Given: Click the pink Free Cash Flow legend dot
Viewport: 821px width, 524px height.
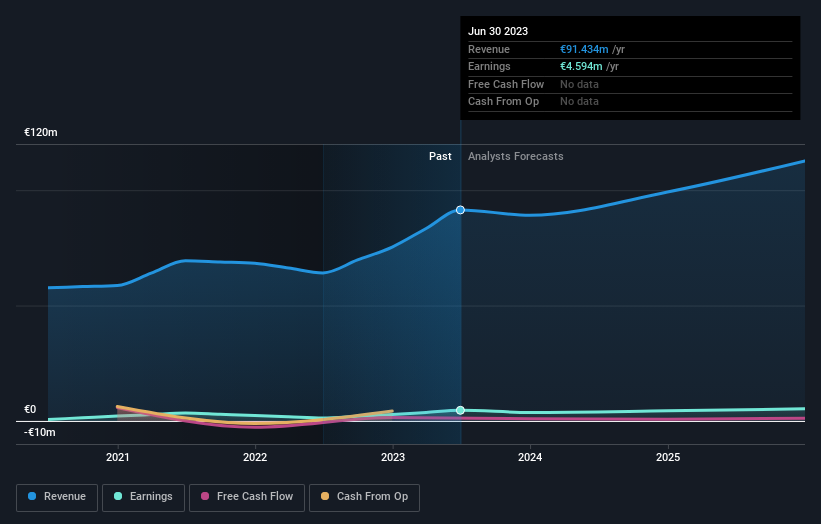Looking at the screenshot, I should (x=205, y=496).
